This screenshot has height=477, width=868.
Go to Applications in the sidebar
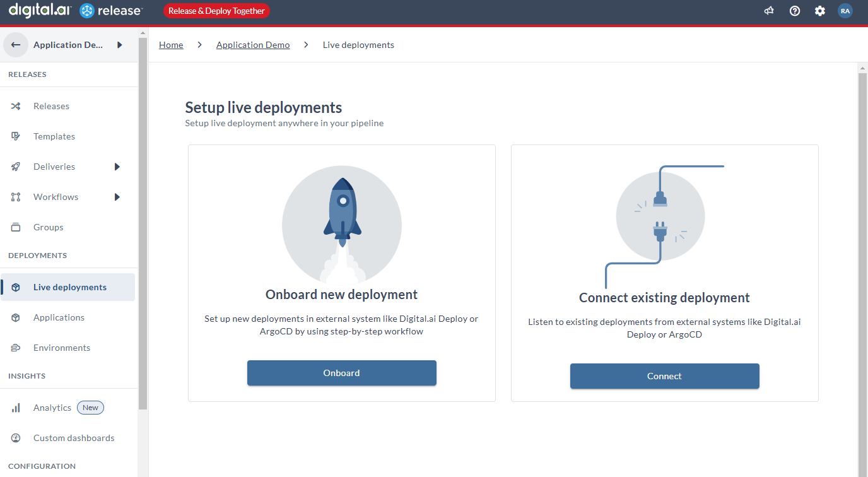pyautogui.click(x=59, y=317)
